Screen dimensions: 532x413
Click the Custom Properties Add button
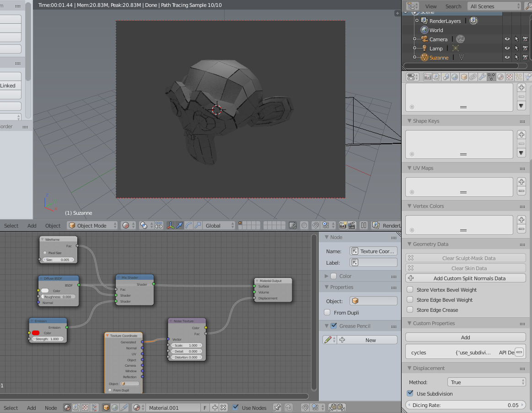pos(466,337)
